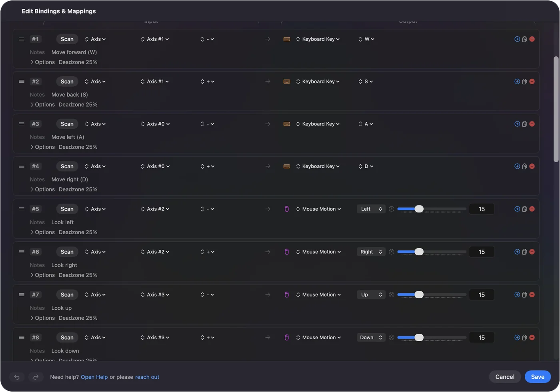Open the Open Help link

[x=94, y=377]
